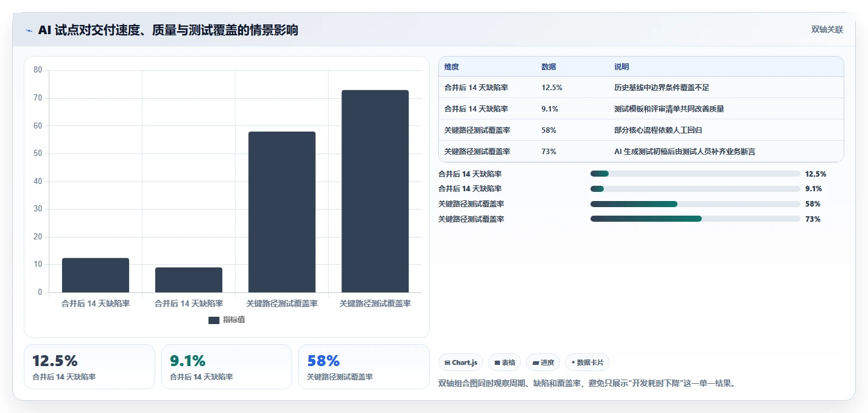The height and width of the screenshot is (413, 868).
Task: Click the footer note starting with 双轴组合图
Action: [x=587, y=384]
